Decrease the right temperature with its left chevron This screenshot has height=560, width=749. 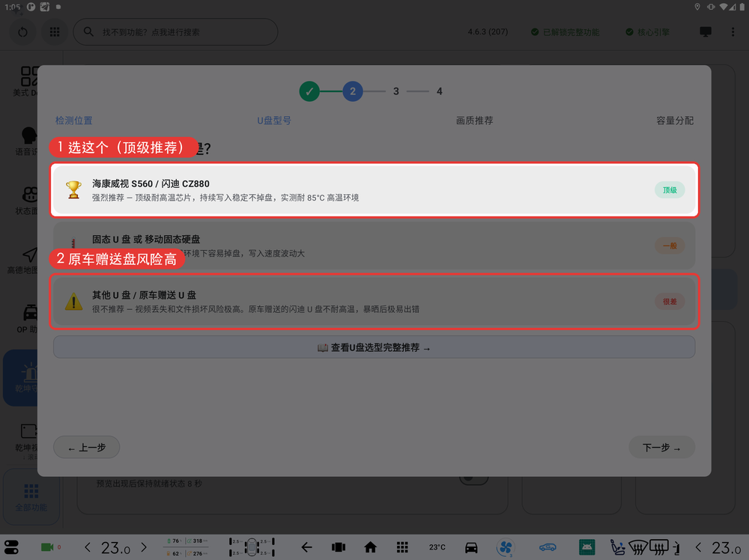click(698, 547)
